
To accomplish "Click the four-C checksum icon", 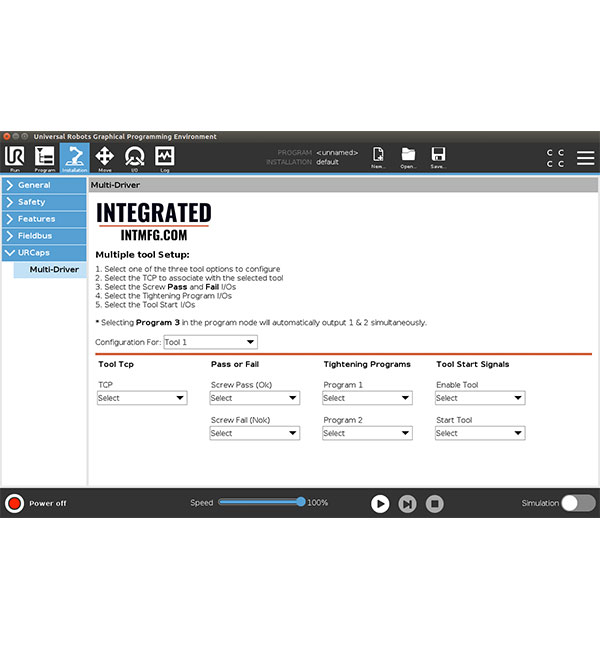I will coord(555,158).
